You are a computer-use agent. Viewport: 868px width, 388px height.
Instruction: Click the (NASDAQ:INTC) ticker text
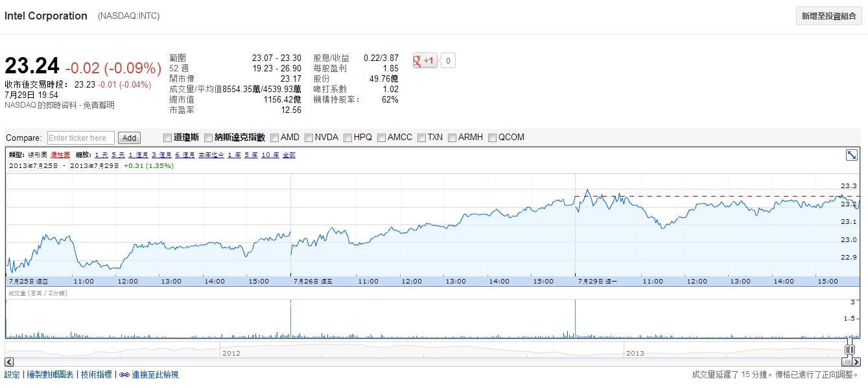coord(128,16)
